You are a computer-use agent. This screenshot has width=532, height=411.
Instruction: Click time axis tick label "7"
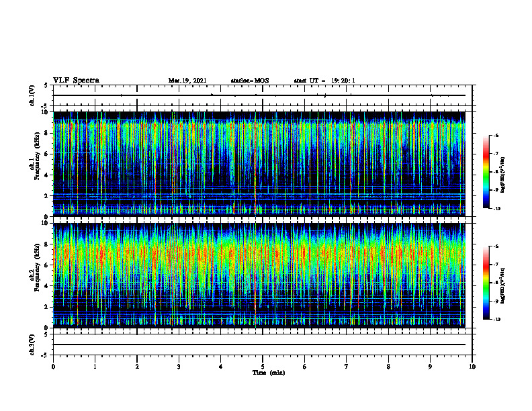(347, 367)
